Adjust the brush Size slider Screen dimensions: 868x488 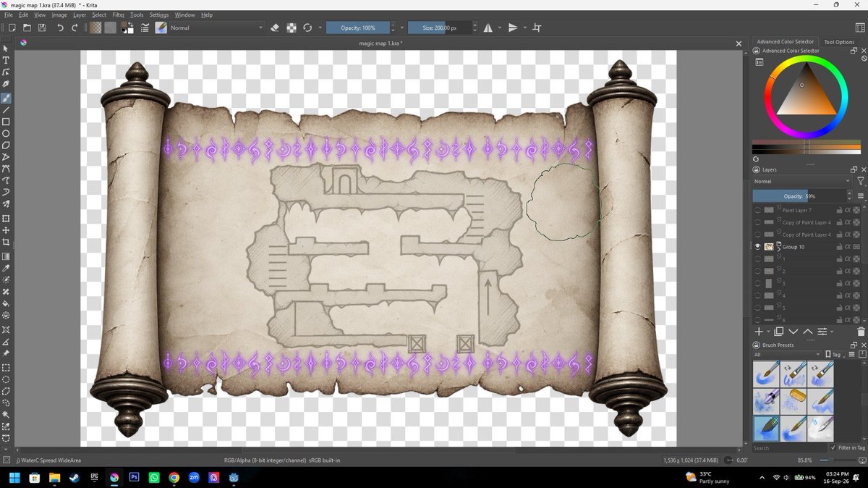tap(438, 28)
